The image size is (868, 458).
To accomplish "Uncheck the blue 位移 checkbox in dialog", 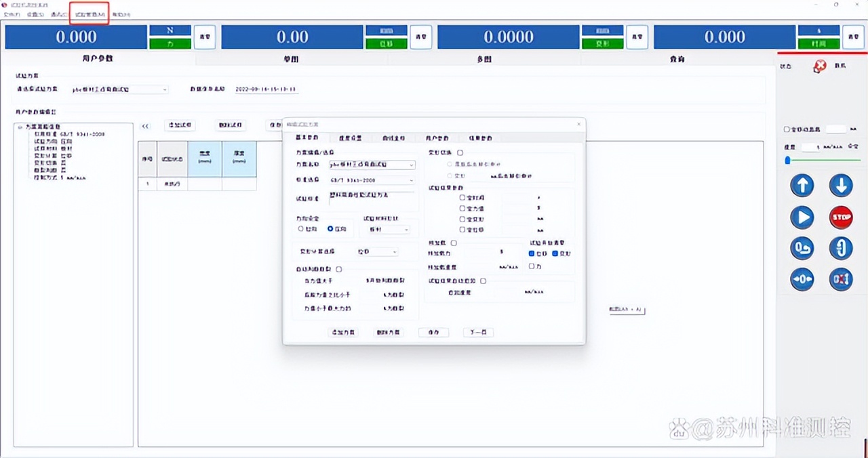I will (x=532, y=253).
